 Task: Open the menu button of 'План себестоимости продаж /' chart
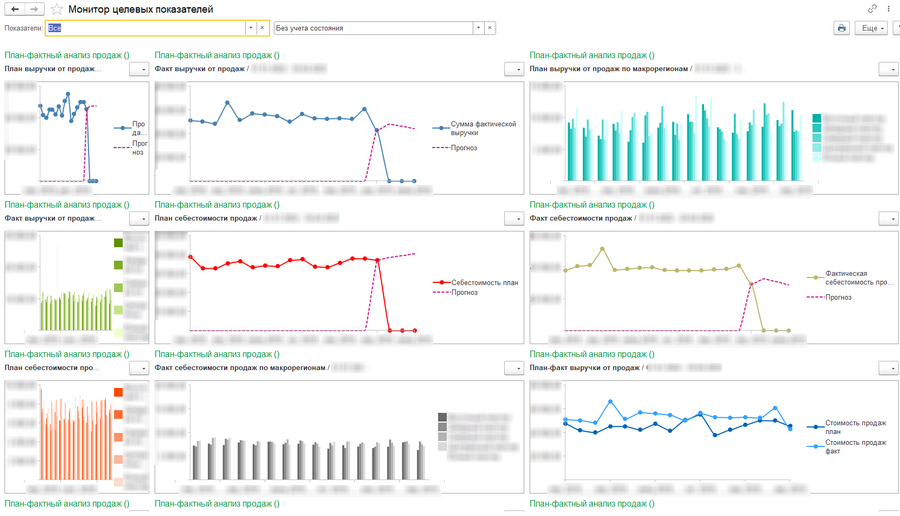514,219
